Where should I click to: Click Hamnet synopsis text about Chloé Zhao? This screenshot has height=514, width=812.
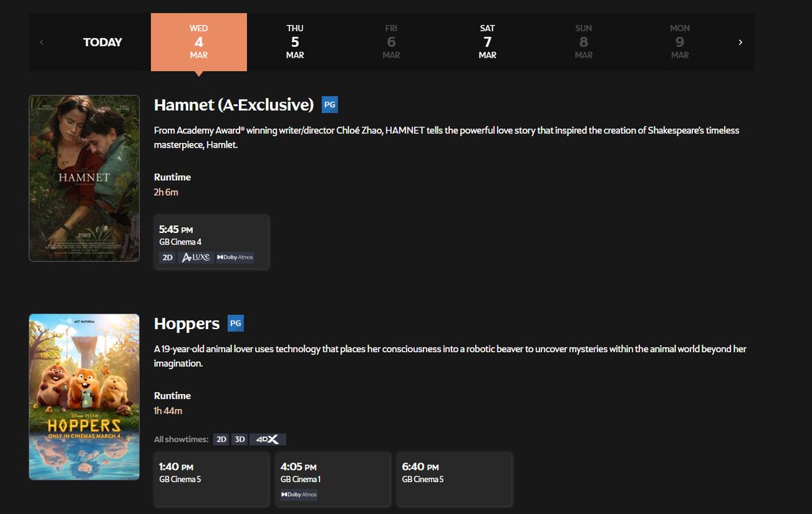(x=447, y=137)
